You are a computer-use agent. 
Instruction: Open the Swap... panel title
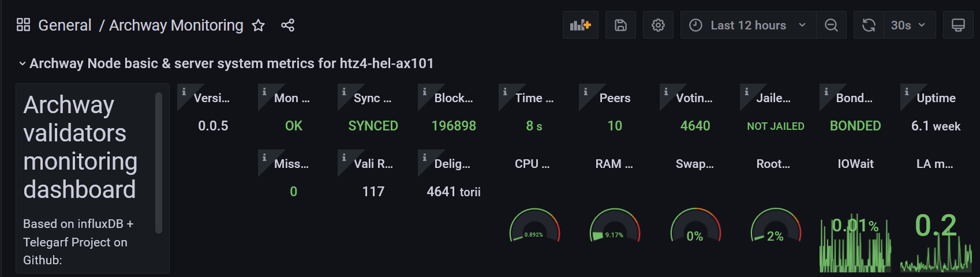pyautogui.click(x=695, y=164)
